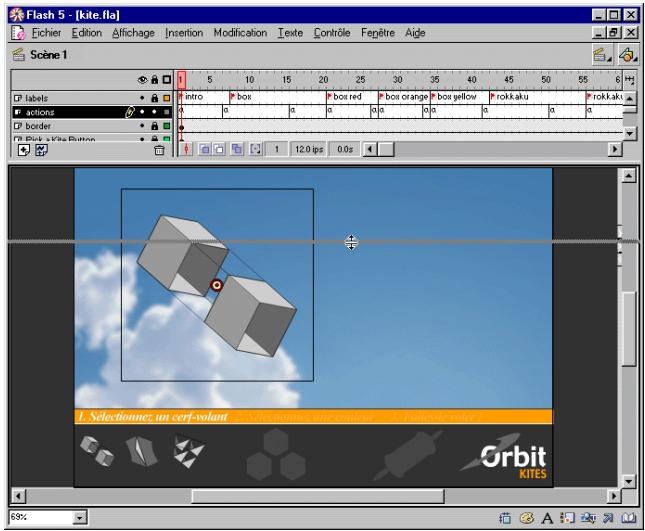Viewport: 645px width, 531px height.
Task: Click the Edit Scene clapperboard button
Action: [x=602, y=55]
